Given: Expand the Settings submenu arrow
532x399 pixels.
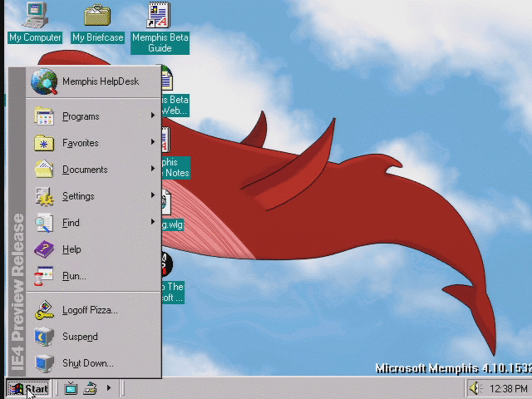Looking at the screenshot, I should tap(153, 195).
